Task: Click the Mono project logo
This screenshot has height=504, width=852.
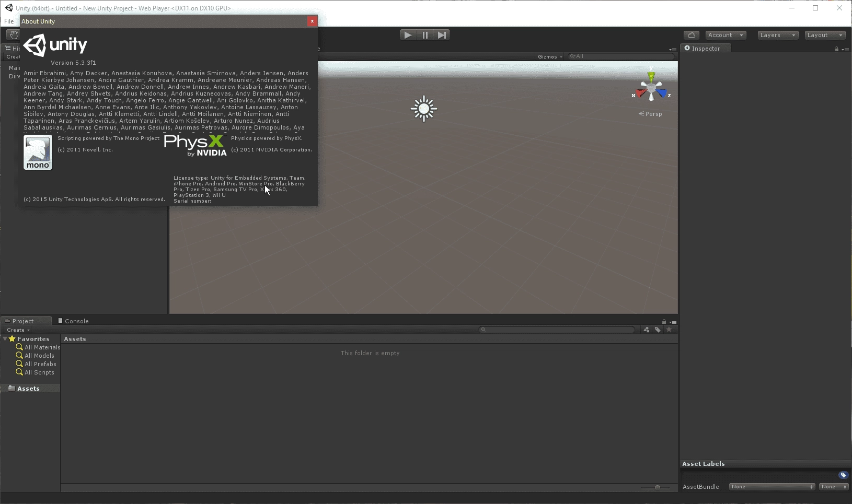Action: [x=38, y=152]
